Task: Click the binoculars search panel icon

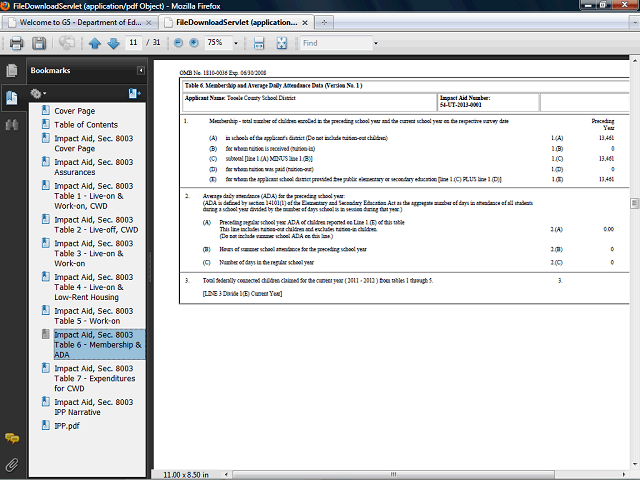Action: [12, 124]
